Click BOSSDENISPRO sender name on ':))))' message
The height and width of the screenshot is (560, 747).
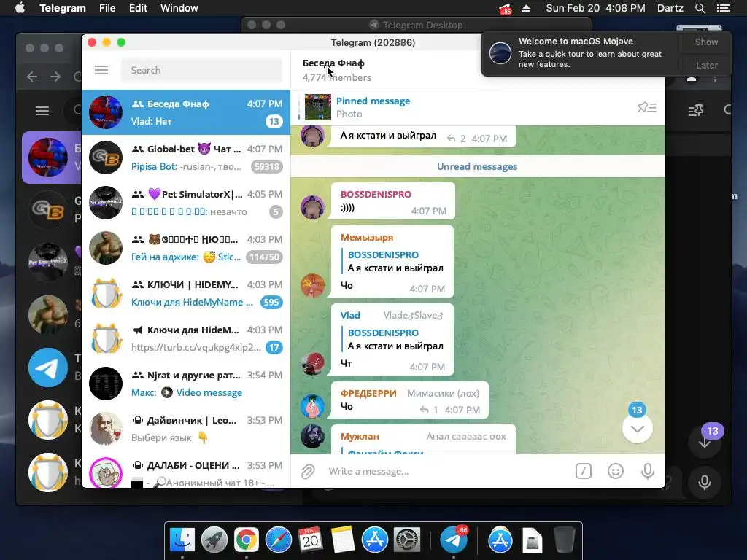[x=376, y=194]
